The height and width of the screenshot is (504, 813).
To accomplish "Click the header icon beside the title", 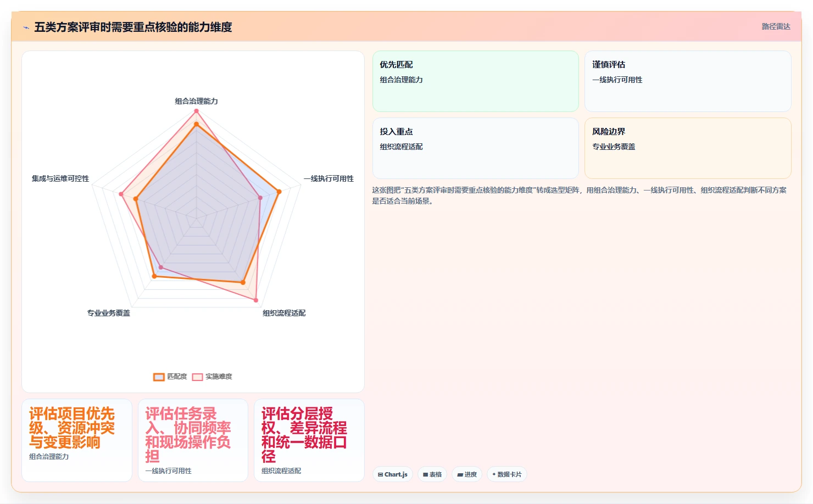I will click(26, 27).
